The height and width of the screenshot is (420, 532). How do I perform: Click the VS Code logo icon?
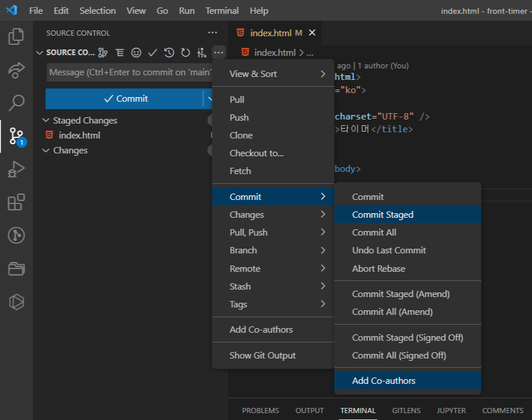[x=11, y=10]
